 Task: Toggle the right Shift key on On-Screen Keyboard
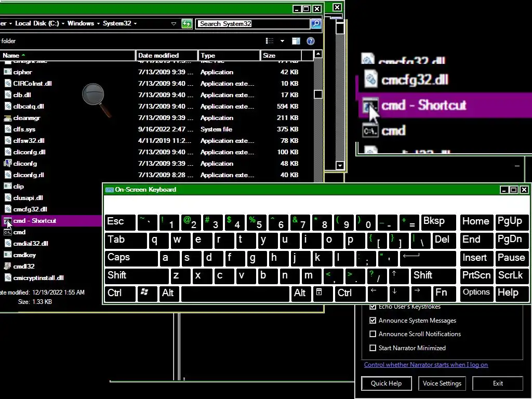[x=433, y=276]
